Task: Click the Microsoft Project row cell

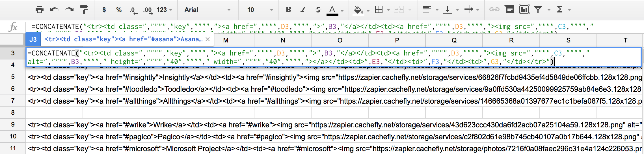Action: click(x=334, y=149)
